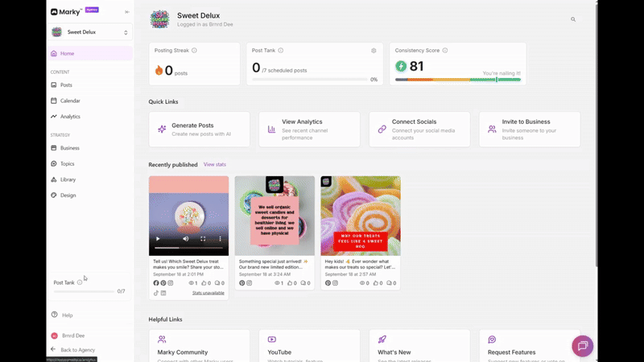Click Instagram icon on September 18 3:24 AM post
644x362 pixels.
click(249, 283)
